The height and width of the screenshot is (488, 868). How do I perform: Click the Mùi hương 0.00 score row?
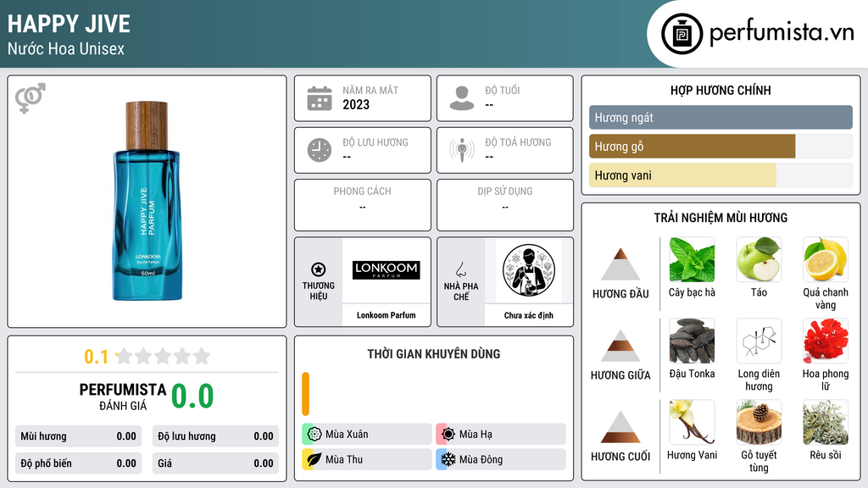79,436
